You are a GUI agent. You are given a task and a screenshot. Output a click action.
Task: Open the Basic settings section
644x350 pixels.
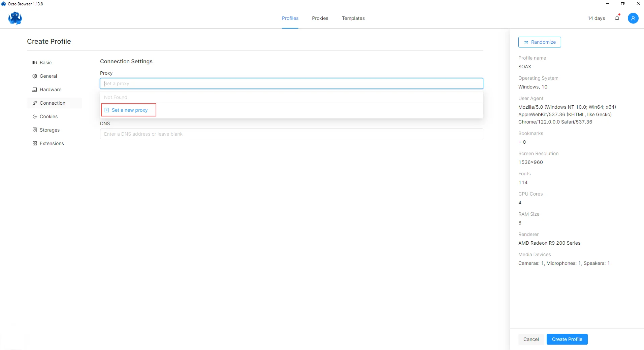[45, 63]
